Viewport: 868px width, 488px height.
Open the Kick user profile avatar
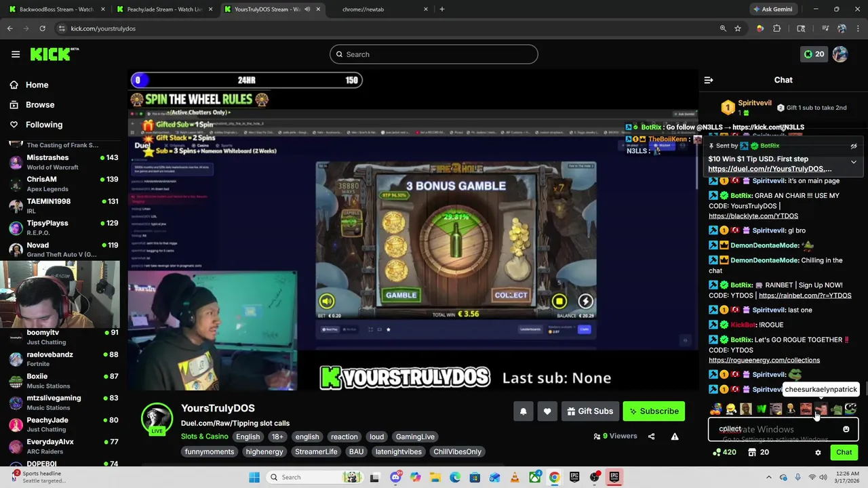(840, 54)
